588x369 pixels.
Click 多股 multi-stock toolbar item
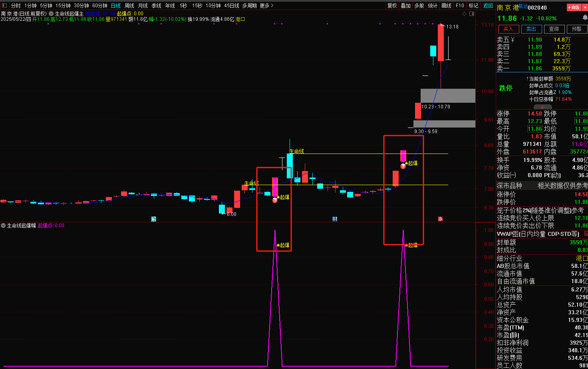419,6
